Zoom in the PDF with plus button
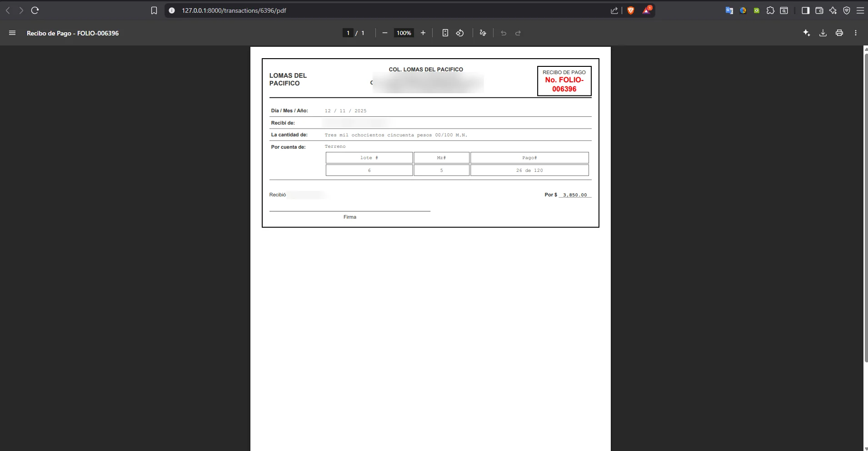 coord(423,33)
